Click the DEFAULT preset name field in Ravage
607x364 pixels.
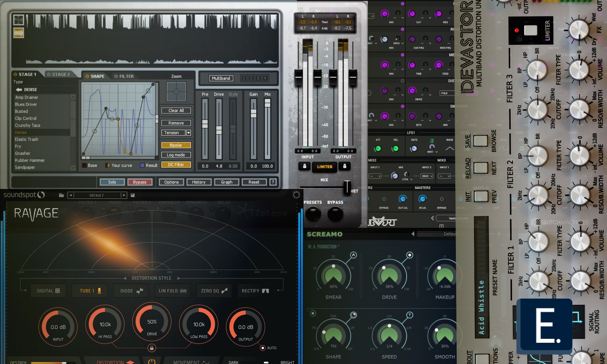pyautogui.click(x=97, y=195)
